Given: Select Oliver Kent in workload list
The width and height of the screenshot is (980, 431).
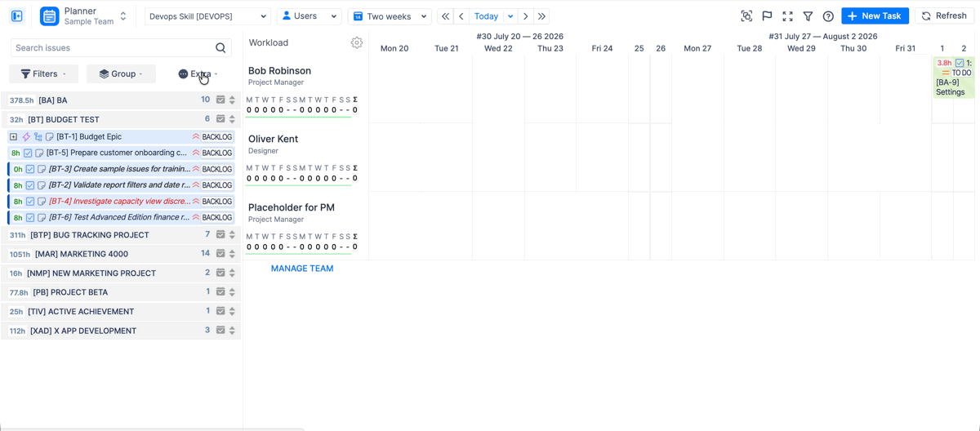Looking at the screenshot, I should click(273, 140).
